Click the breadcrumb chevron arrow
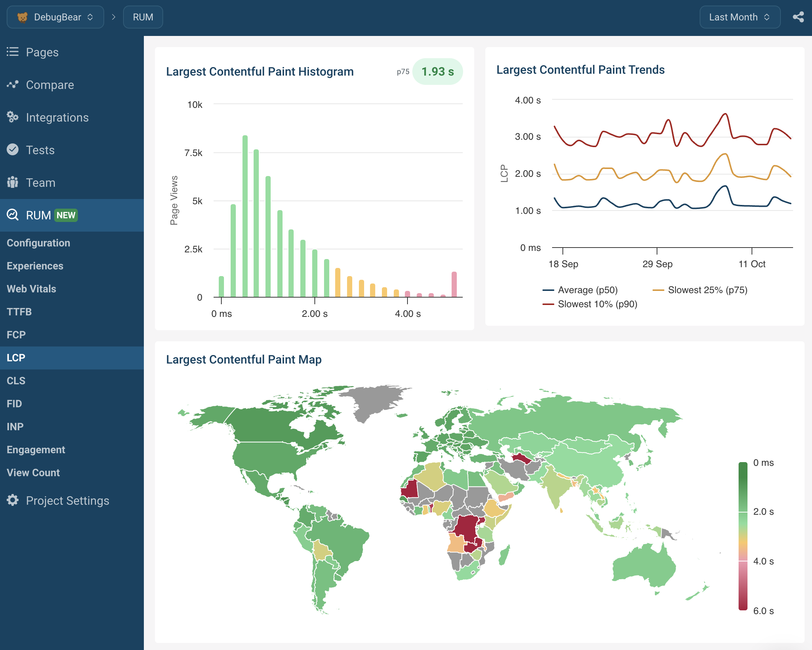The image size is (812, 650). pyautogui.click(x=113, y=17)
